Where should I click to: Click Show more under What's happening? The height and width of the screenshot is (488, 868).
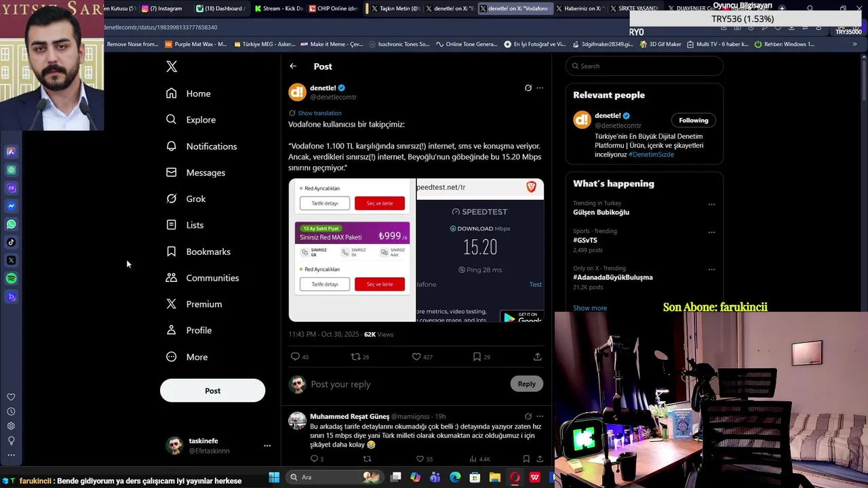tap(590, 308)
